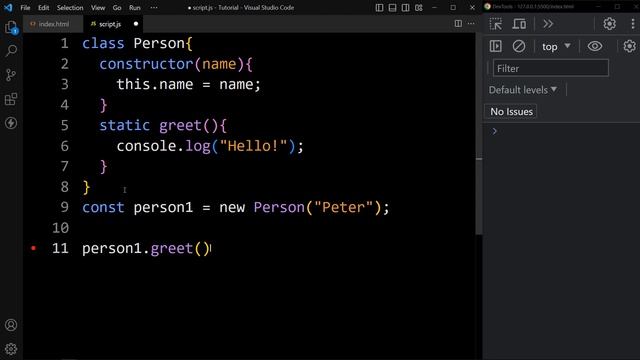Open the Accounts menu icon
Image resolution: width=640 pixels, height=360 pixels.
(11, 325)
